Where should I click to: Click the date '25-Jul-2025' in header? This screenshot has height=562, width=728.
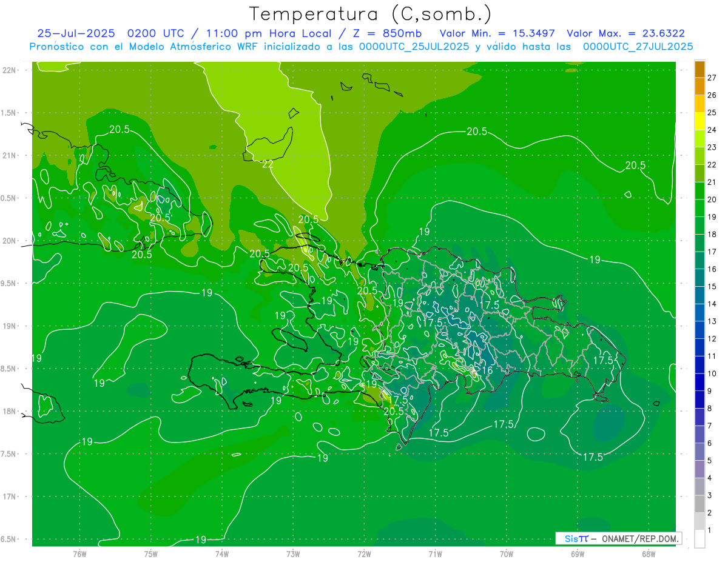pyautogui.click(x=76, y=33)
